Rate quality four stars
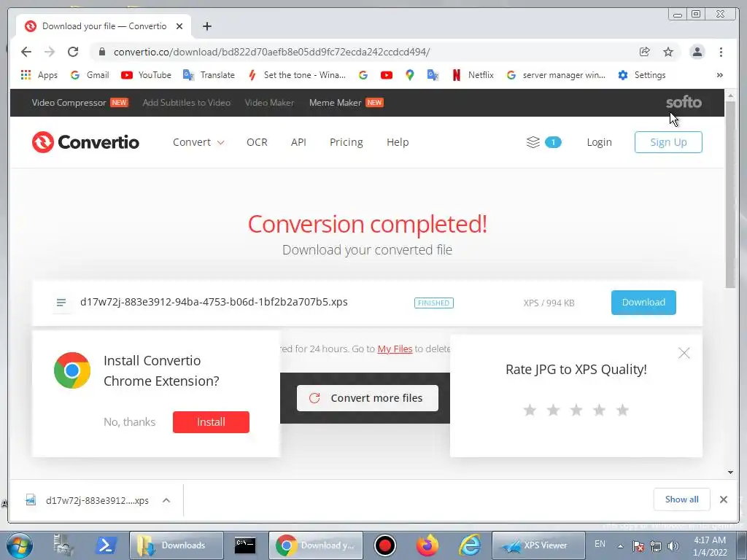 pos(600,410)
